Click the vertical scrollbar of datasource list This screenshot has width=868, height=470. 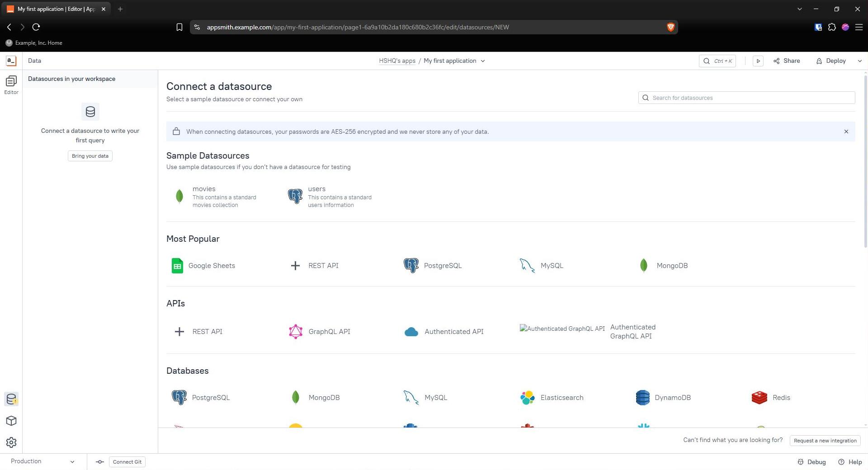tap(865, 161)
